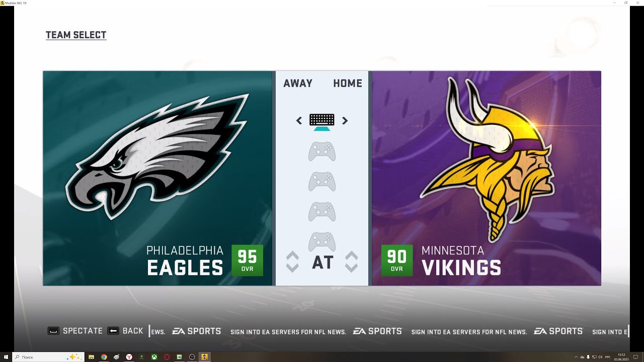The height and width of the screenshot is (362, 644).
Task: Click the taskbar search box
Action: pos(48,357)
